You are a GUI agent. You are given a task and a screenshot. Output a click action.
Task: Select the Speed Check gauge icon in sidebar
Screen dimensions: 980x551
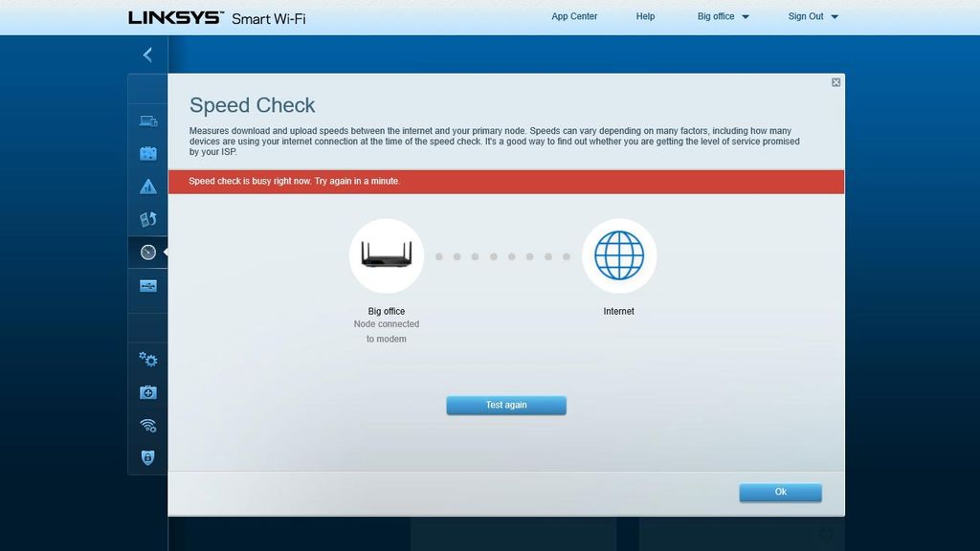tap(147, 253)
